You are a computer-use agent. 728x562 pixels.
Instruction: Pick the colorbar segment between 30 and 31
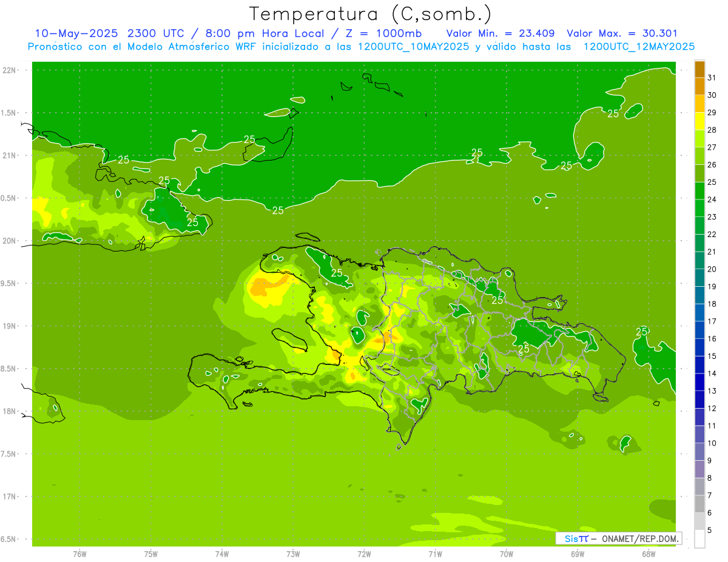tap(699, 87)
